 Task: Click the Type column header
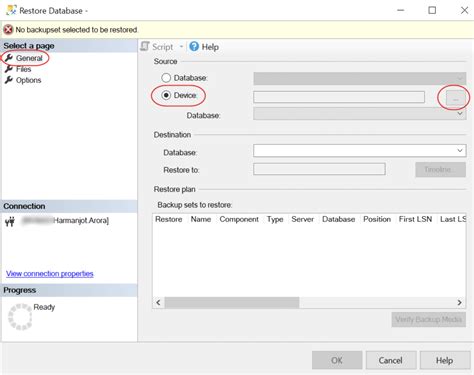pyautogui.click(x=275, y=219)
